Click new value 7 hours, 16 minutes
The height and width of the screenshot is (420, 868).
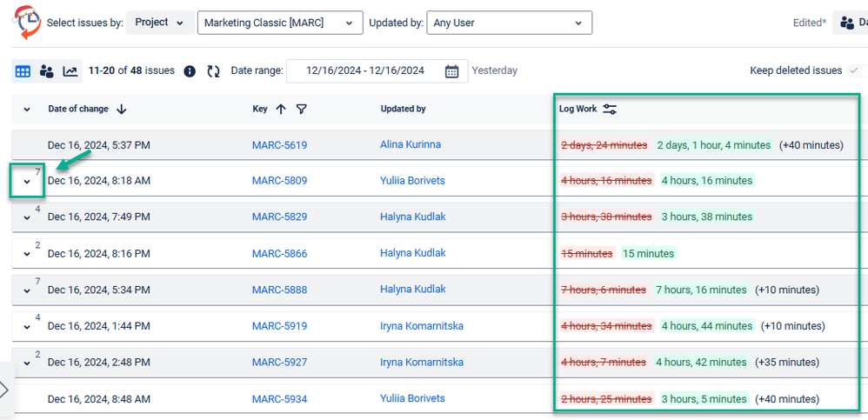(x=701, y=290)
